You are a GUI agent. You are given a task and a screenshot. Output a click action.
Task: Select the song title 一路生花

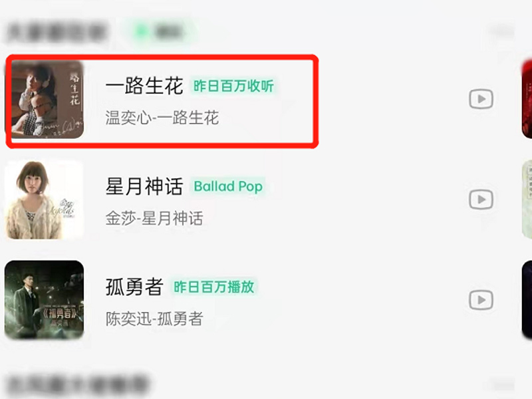click(x=144, y=86)
